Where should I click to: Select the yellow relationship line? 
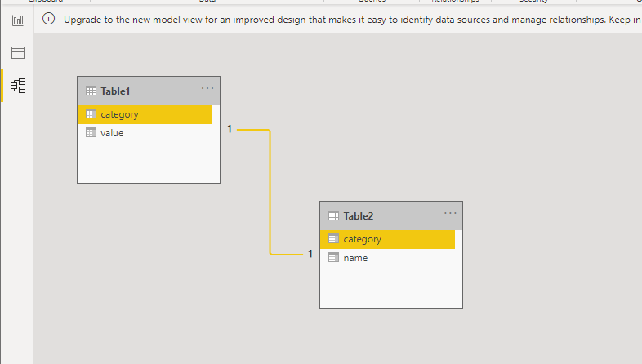(270, 193)
